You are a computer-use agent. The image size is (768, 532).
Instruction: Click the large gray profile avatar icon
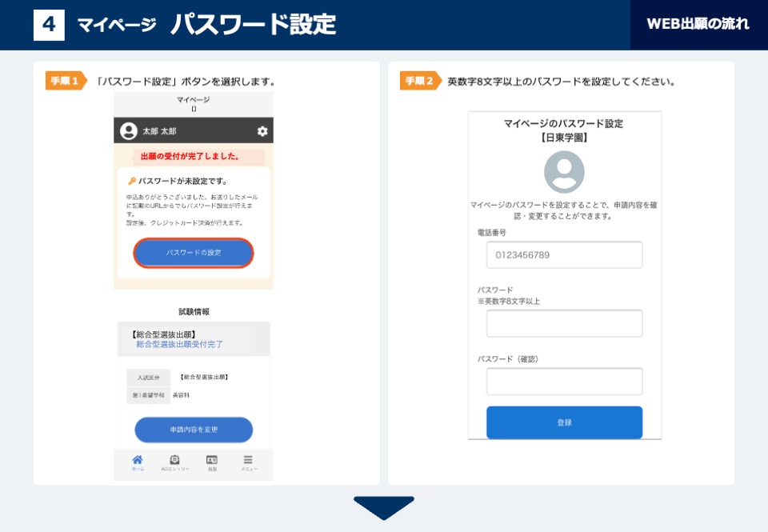564,172
